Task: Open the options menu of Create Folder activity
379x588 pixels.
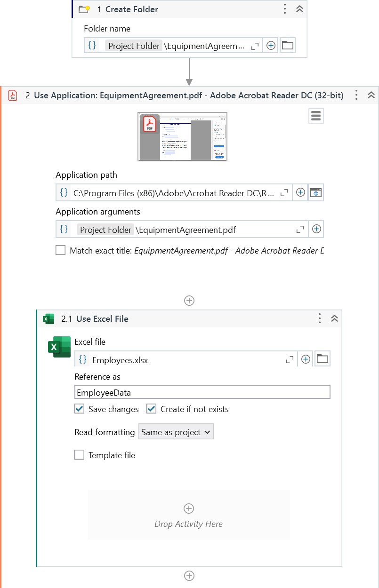Action: click(x=285, y=8)
